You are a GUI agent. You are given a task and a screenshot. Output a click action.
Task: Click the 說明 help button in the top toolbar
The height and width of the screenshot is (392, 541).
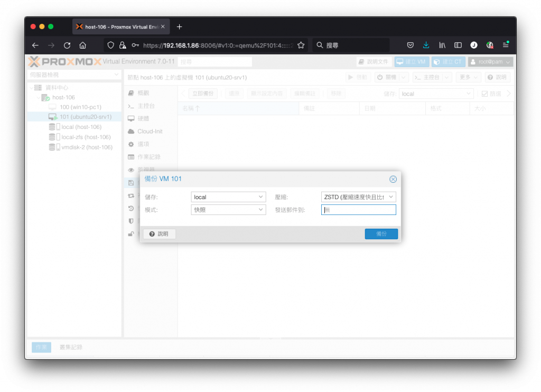point(497,77)
